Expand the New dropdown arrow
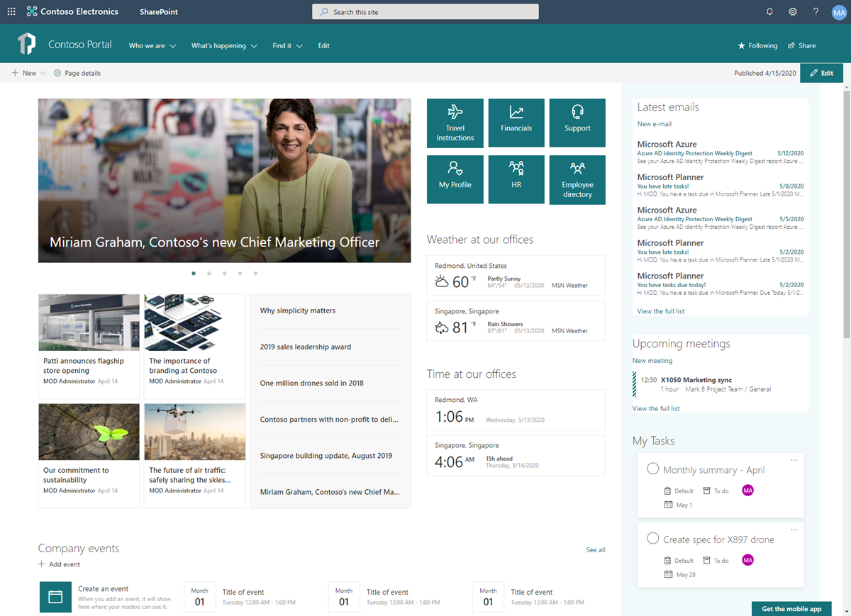This screenshot has width=851, height=616. click(x=43, y=73)
